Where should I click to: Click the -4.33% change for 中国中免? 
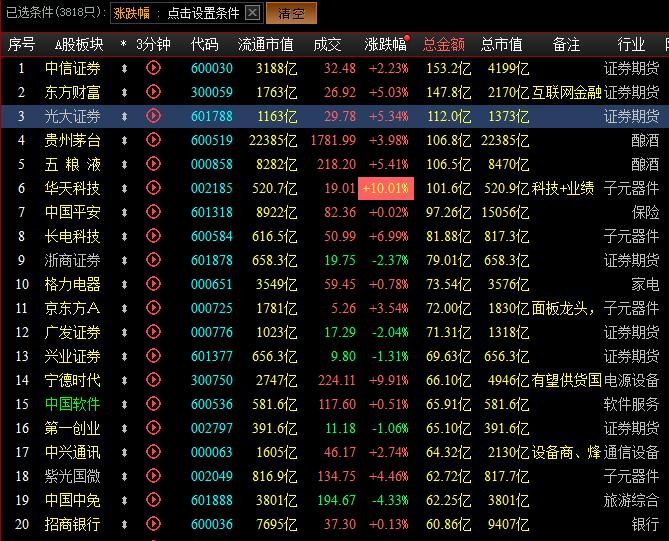tap(390, 500)
